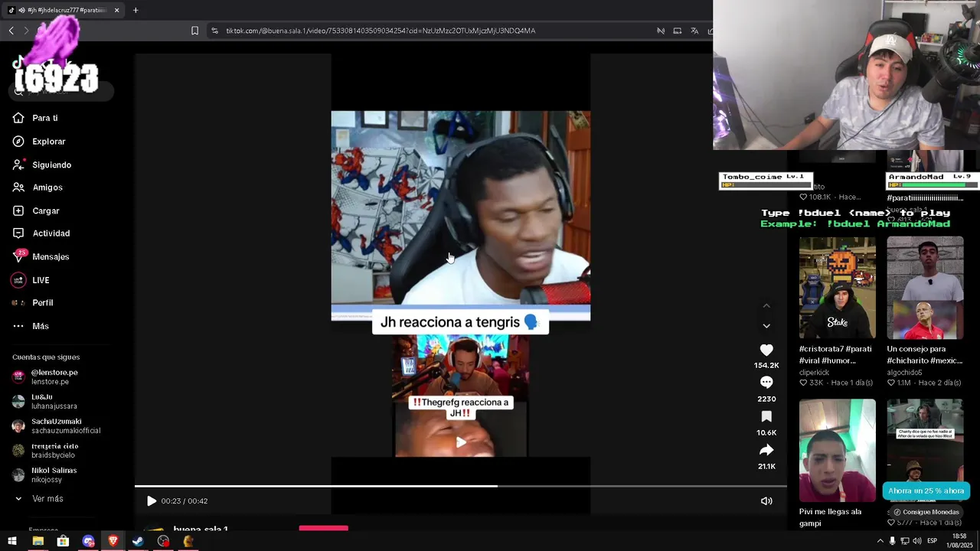
Task: Open Brave browser taskbar icon
Action: tap(113, 541)
